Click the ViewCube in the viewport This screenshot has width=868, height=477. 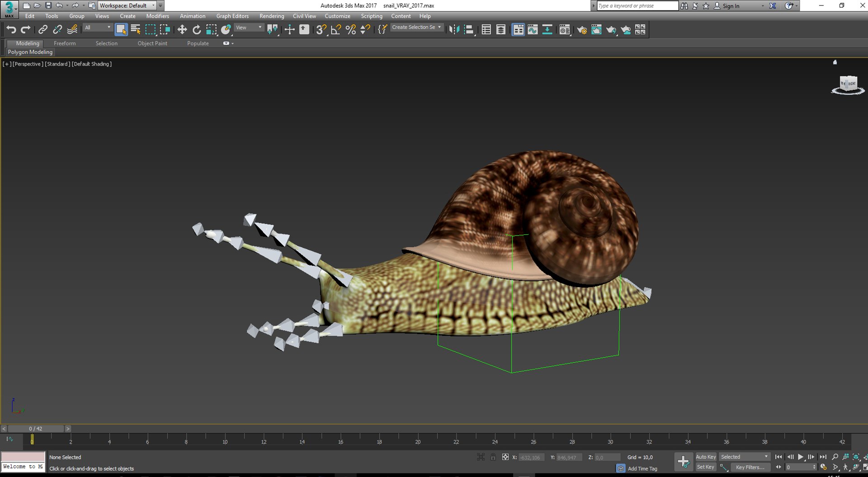coord(848,84)
